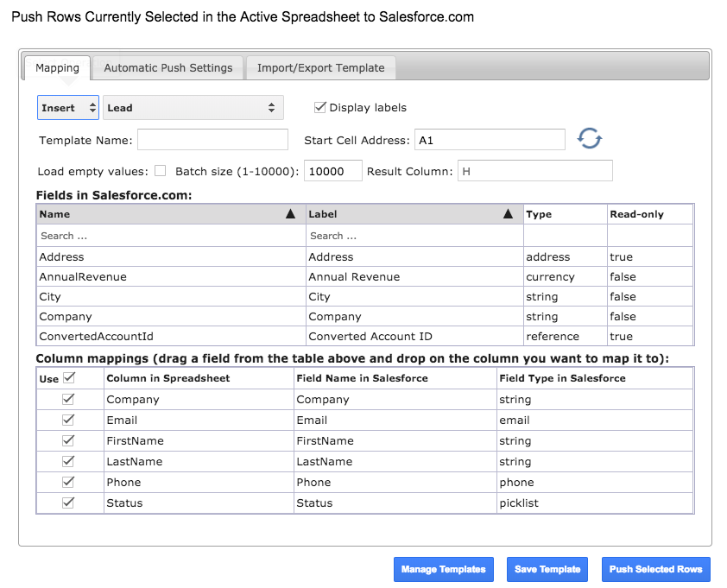Click the Batch size input field

(x=333, y=171)
